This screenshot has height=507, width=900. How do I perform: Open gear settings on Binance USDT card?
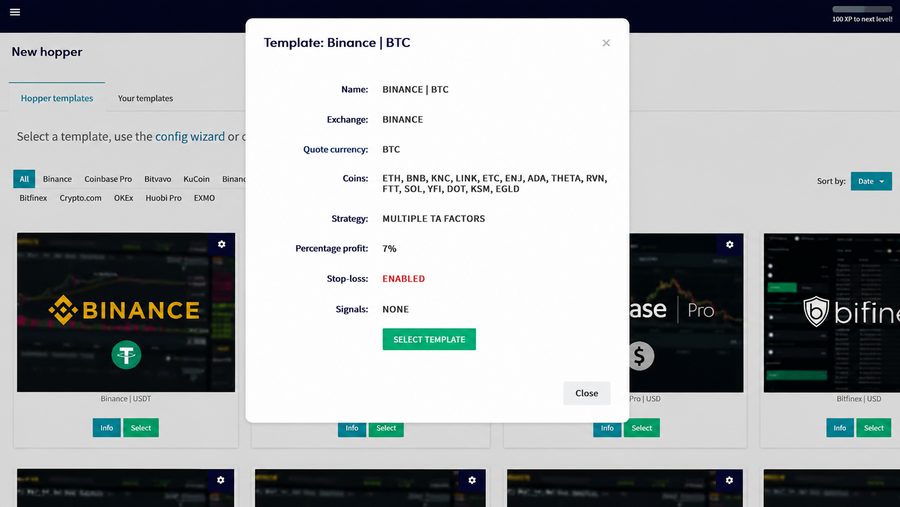(222, 244)
